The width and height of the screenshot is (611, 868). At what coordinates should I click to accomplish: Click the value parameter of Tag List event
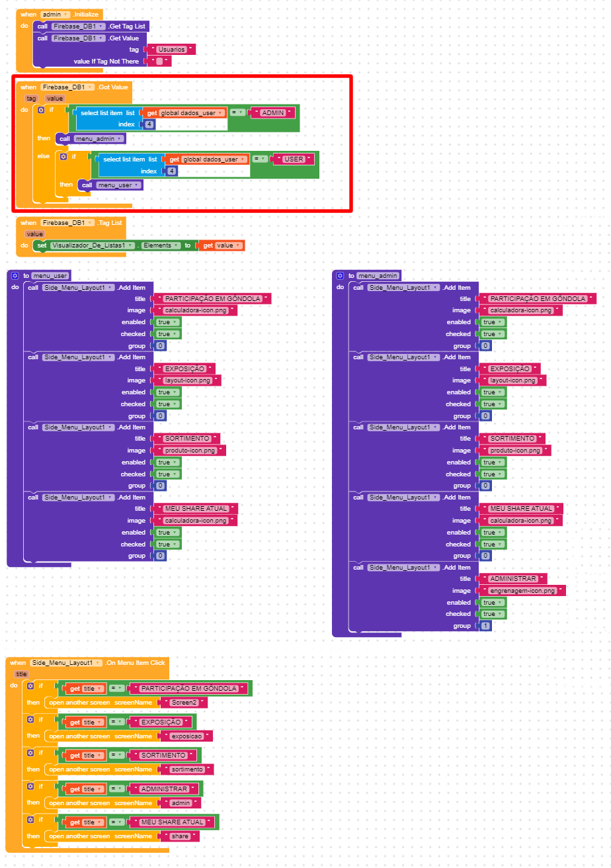pyautogui.click(x=34, y=234)
